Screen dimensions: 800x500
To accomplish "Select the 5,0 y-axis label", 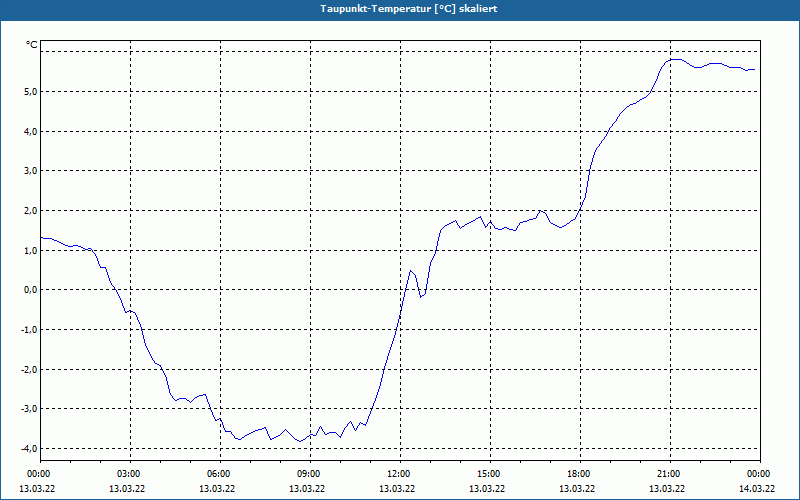I will [30, 92].
